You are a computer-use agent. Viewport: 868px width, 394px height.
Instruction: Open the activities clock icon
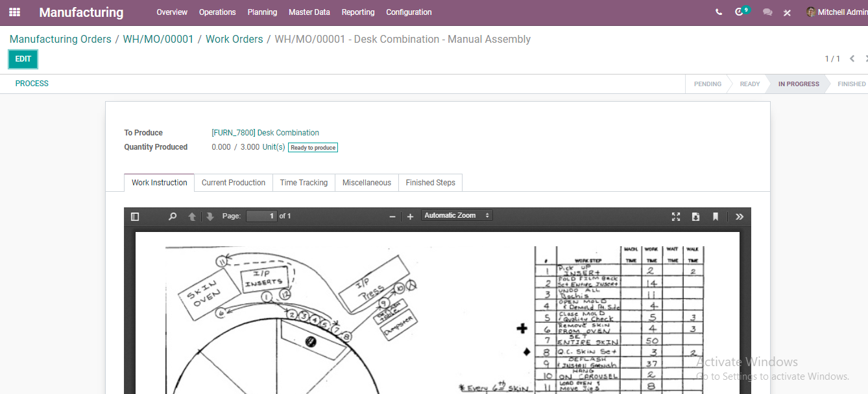click(740, 12)
